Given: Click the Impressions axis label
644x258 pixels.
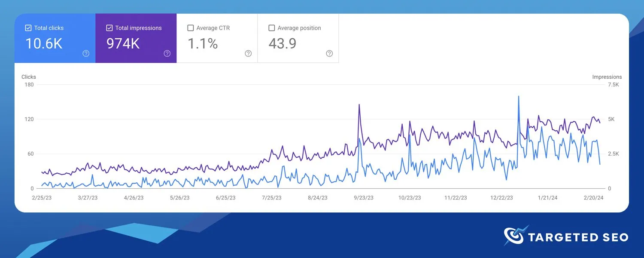Looking at the screenshot, I should coord(607,77).
